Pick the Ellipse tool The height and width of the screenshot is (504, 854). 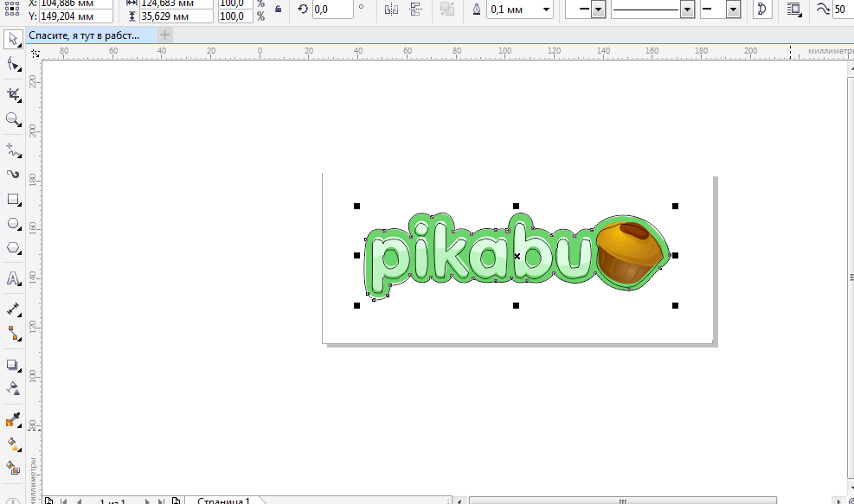[13, 223]
